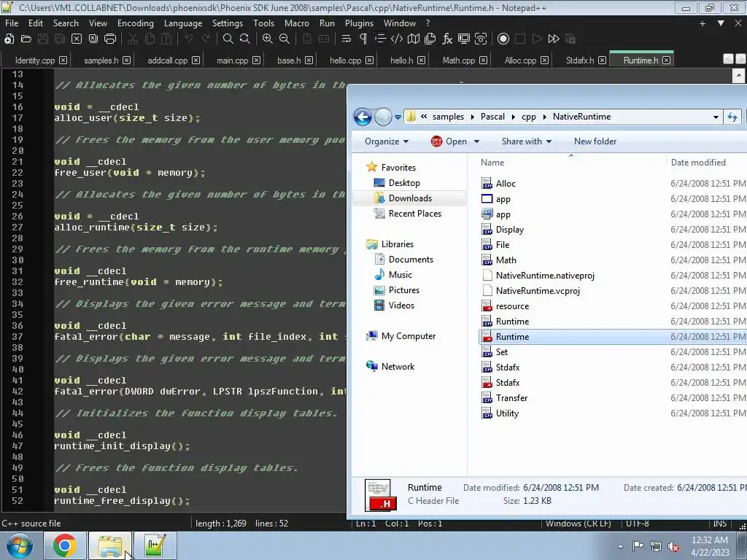Refresh the Explorer folder view
Screen dimensions: 747x560
point(732,117)
